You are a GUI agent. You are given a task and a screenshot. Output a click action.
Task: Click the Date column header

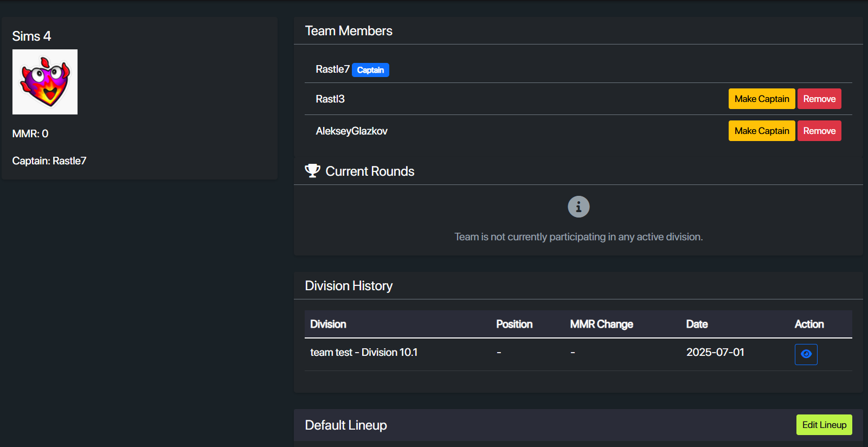[x=697, y=324]
